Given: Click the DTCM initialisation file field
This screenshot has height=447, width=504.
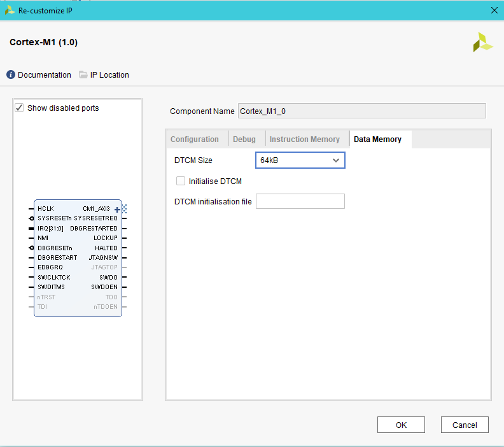Looking at the screenshot, I should 300,201.
